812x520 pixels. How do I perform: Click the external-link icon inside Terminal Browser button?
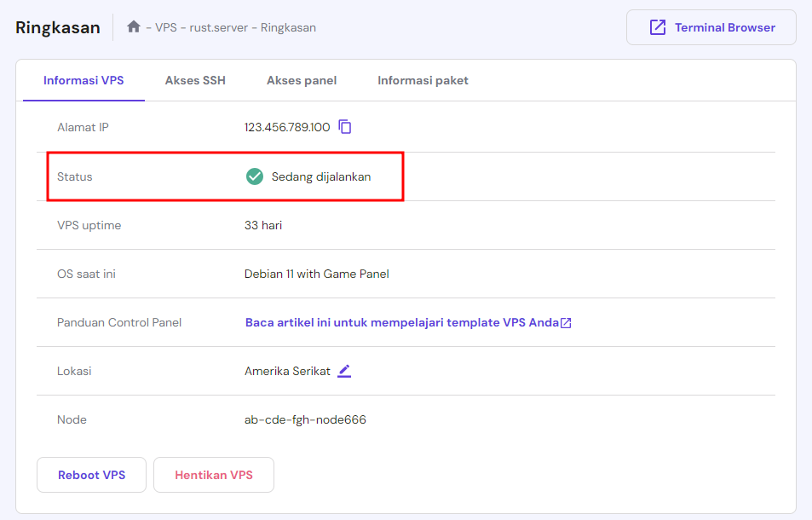tap(656, 26)
